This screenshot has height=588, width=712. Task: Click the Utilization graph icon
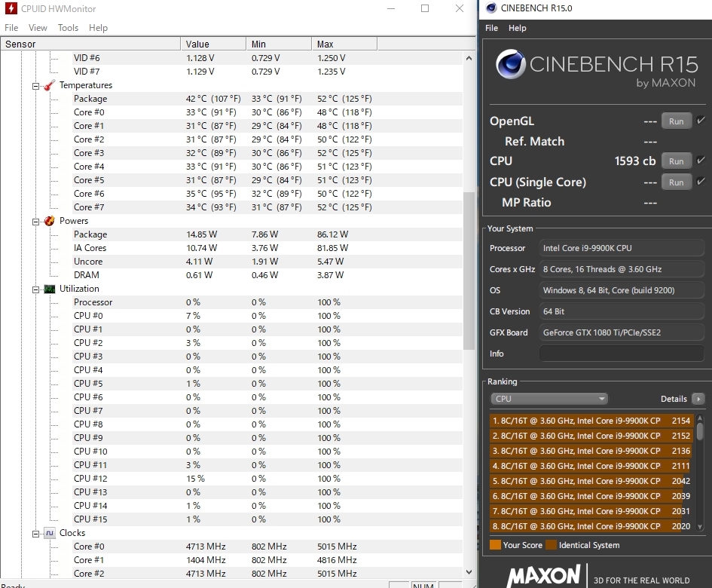50,289
